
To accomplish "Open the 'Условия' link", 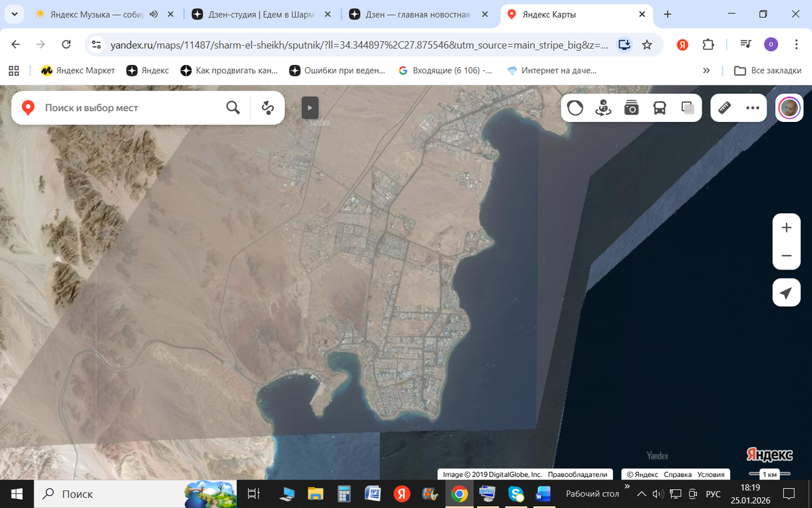I will 710,475.
